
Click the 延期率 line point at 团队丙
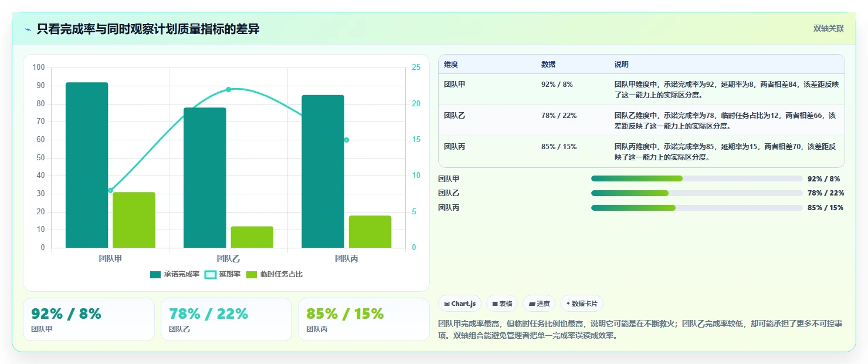tap(347, 140)
